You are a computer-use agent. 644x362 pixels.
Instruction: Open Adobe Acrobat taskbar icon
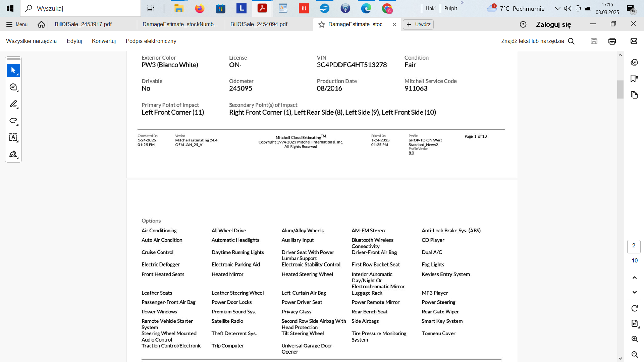point(262,8)
